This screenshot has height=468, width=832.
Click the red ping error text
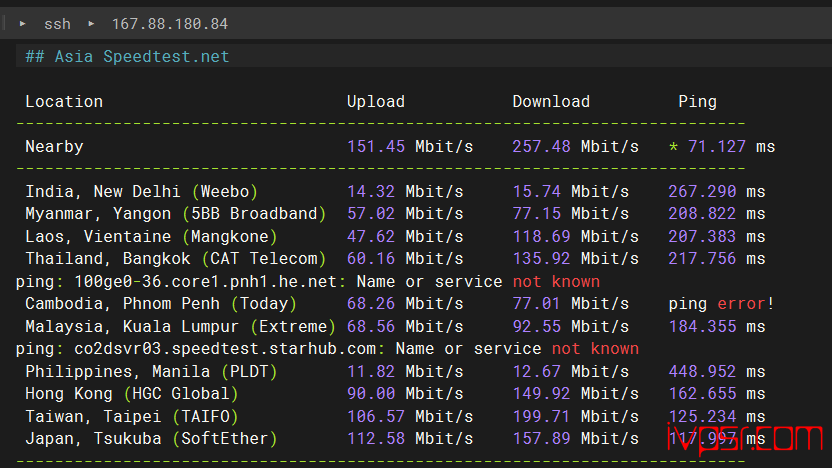[x=746, y=303]
